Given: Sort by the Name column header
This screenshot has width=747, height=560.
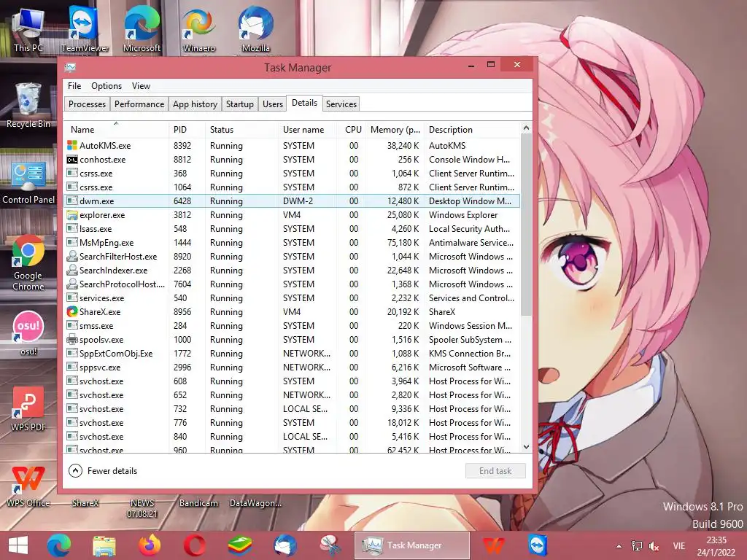Looking at the screenshot, I should (116, 130).
